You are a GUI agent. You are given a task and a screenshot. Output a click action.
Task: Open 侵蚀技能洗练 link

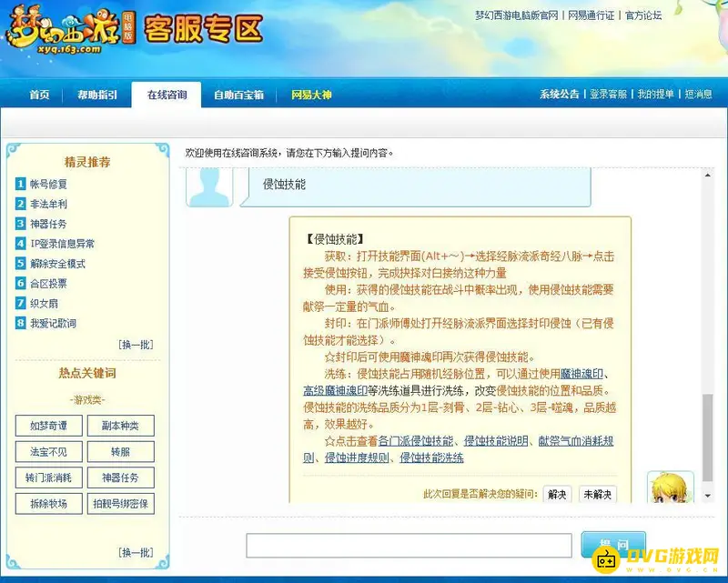pos(431,458)
